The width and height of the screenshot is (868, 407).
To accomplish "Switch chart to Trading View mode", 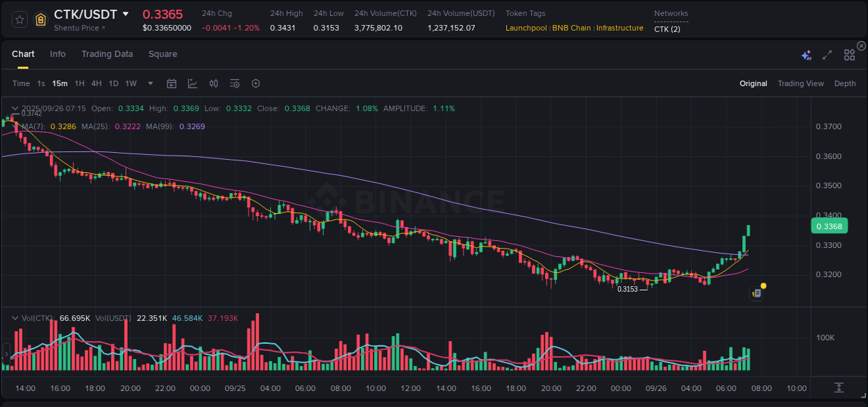I will 801,83.
